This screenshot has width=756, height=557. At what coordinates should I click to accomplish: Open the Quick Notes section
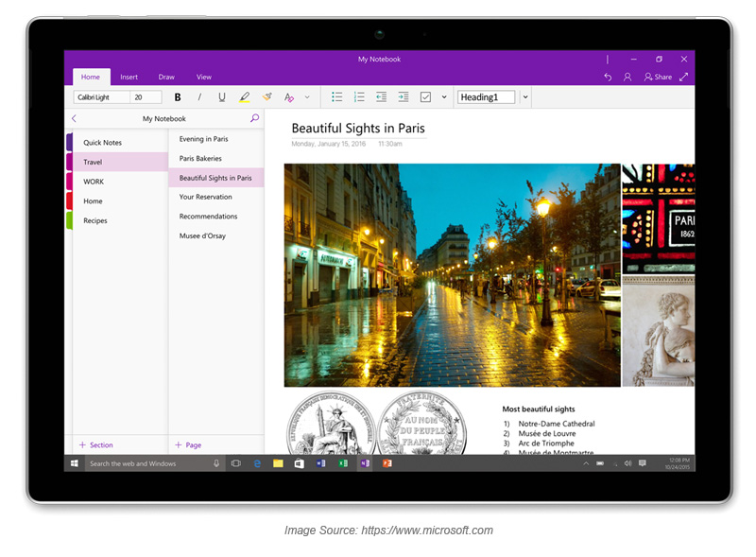(x=120, y=143)
